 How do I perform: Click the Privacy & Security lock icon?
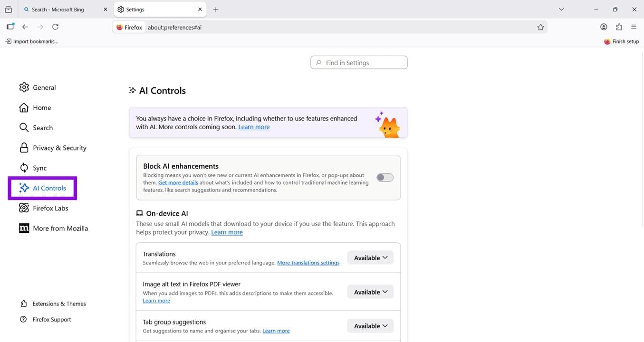pos(24,148)
